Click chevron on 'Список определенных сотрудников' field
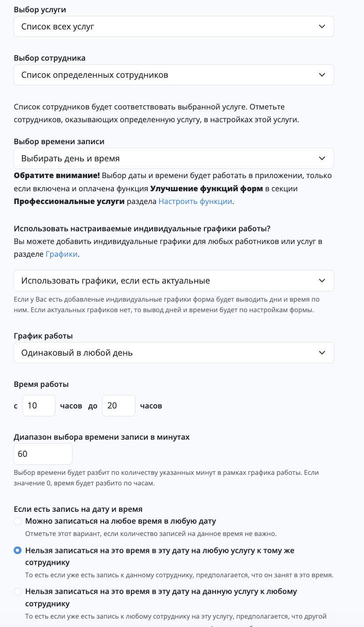 pos(322,75)
